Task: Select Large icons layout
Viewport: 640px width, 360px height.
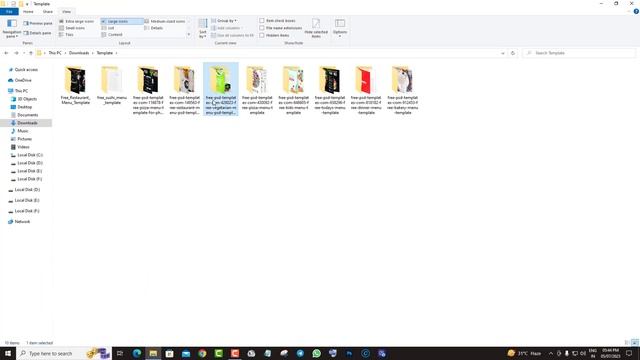Action: 122,21
